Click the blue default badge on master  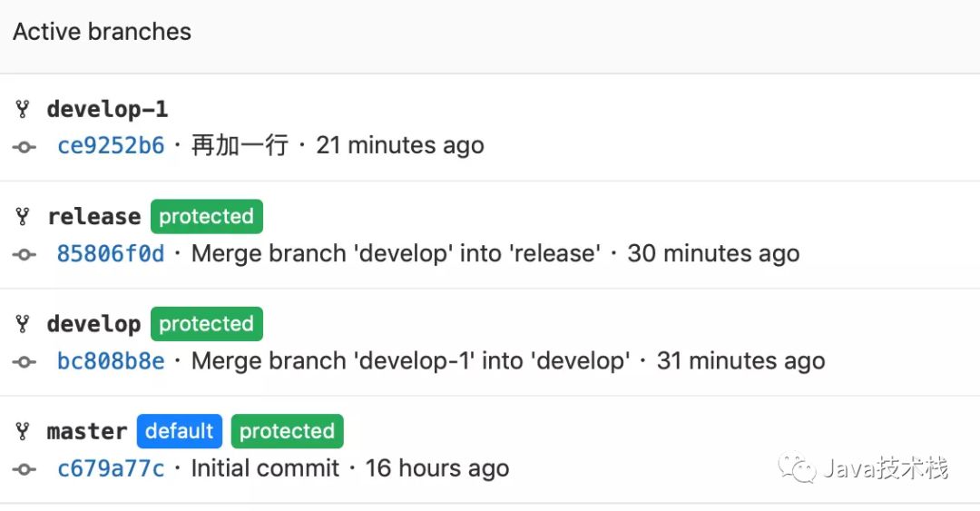[x=180, y=431]
